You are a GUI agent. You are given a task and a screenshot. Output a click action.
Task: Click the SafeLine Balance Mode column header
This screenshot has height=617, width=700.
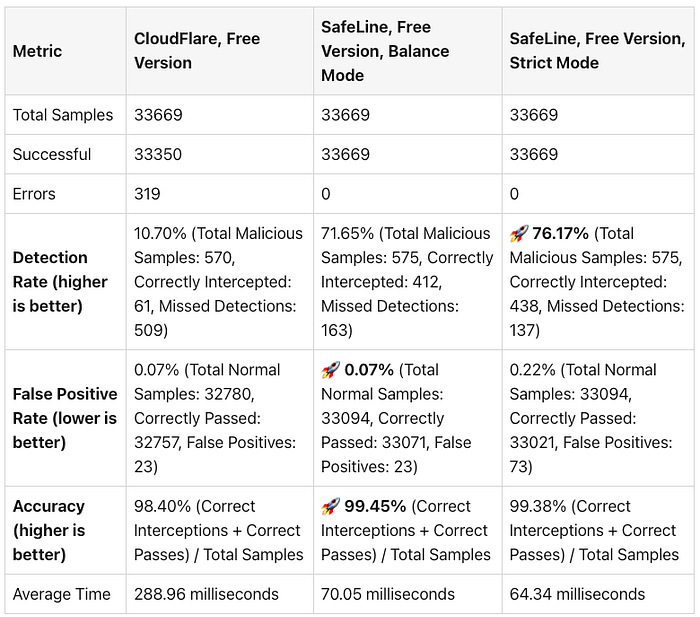(x=408, y=50)
